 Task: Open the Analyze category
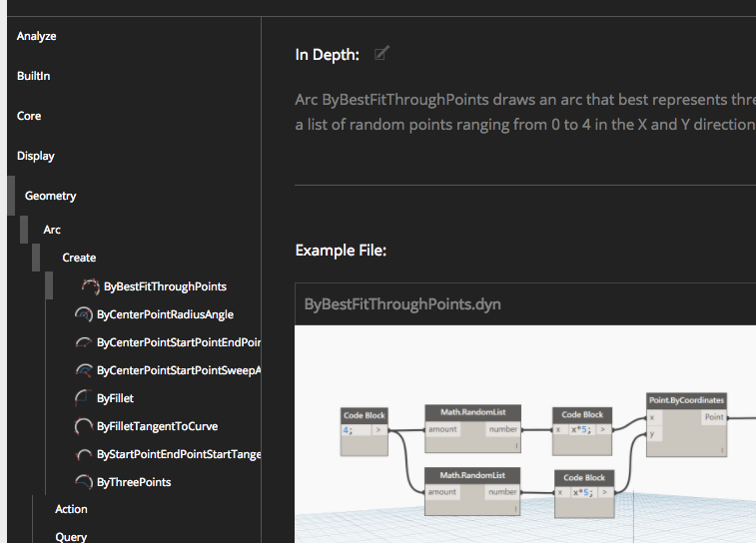pyautogui.click(x=37, y=36)
